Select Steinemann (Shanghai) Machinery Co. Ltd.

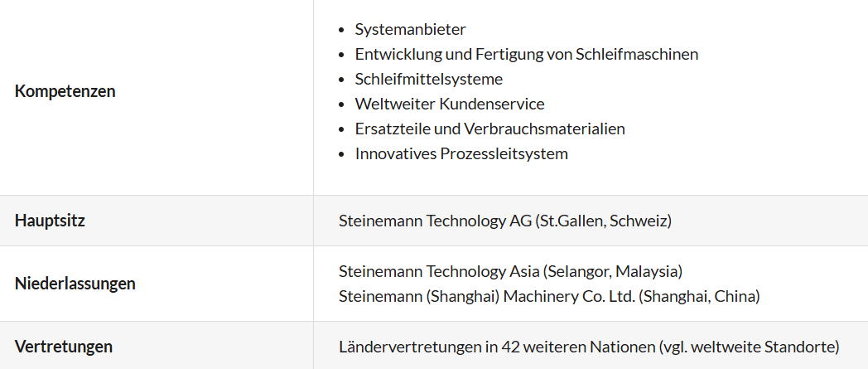coord(486,296)
